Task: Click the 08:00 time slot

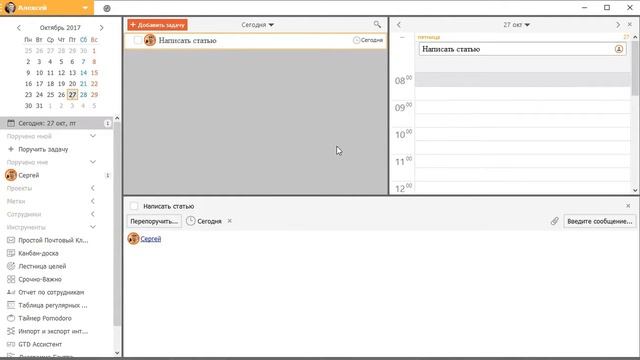Action: [x=523, y=80]
